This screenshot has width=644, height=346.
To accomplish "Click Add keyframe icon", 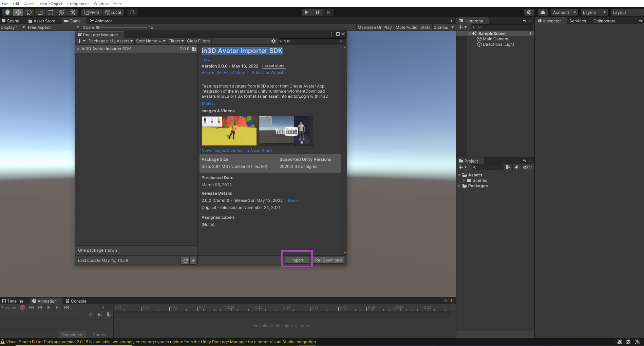I will [x=99, y=315].
